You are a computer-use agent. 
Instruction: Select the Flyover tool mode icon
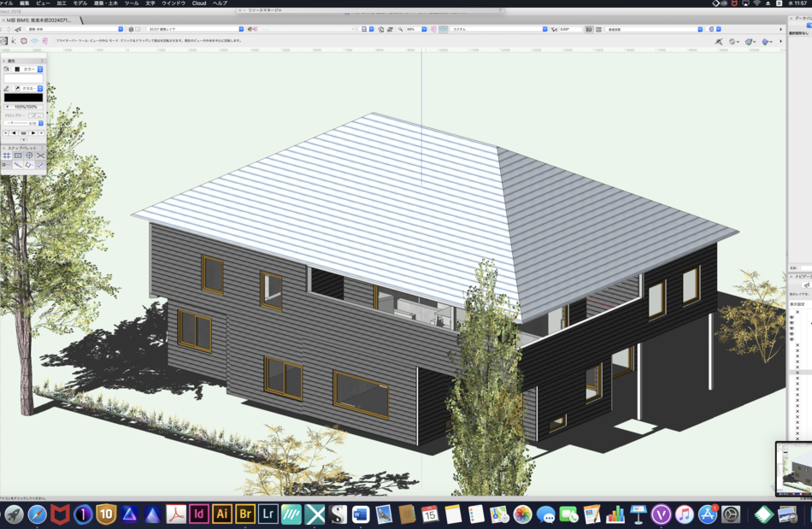4,40
